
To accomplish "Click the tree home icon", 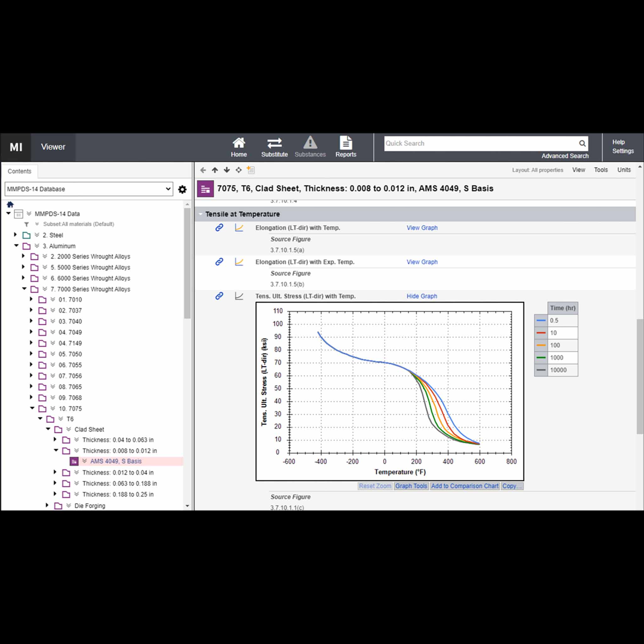I will click(10, 204).
